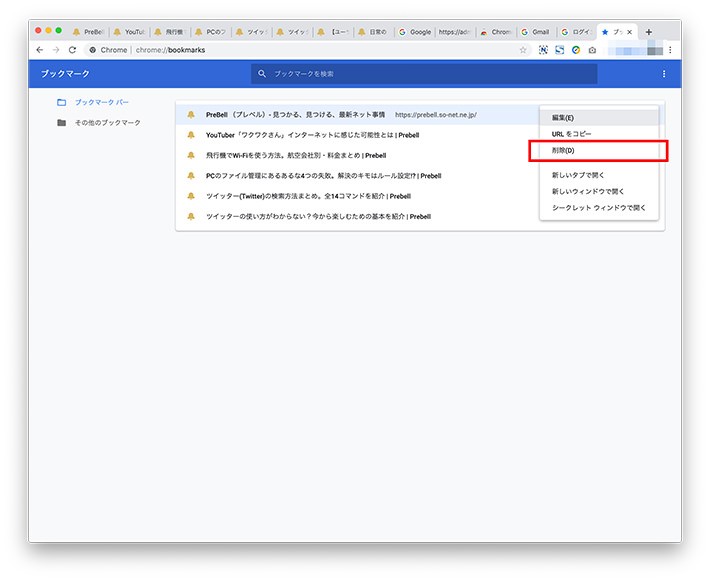The image size is (710, 580).
Task: Open the bookmark manager's organize menu
Action: point(663,74)
